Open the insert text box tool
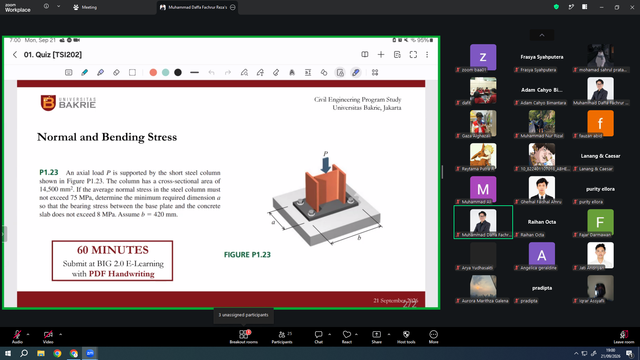Screen dimensions: 640x360 tap(308, 73)
